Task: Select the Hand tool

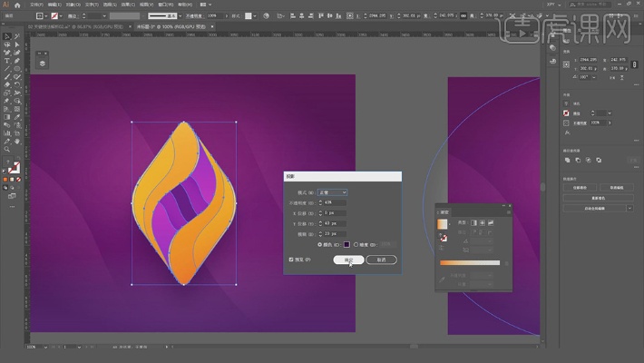Action: [17, 142]
